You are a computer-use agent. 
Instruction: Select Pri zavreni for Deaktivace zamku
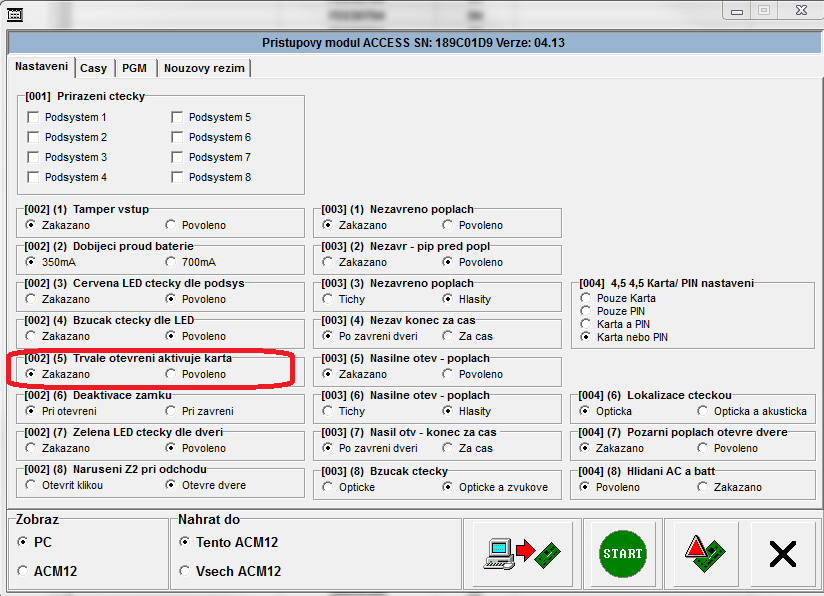170,411
